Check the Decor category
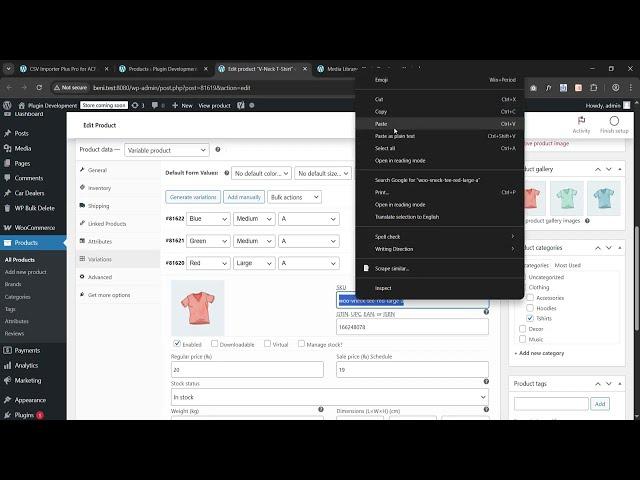Screen dimensions: 640x480 click(522, 329)
